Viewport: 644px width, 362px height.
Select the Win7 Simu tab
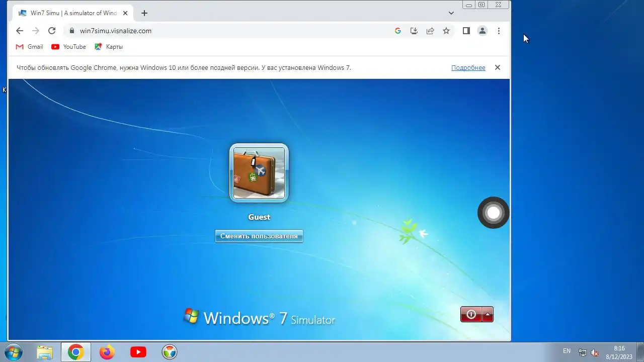[x=74, y=13]
